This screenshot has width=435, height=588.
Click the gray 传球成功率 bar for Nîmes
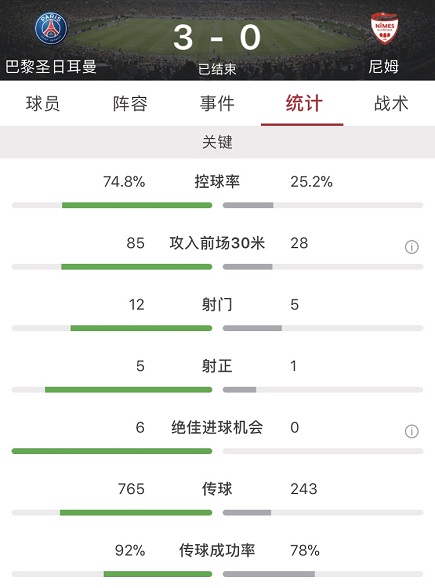click(269, 574)
